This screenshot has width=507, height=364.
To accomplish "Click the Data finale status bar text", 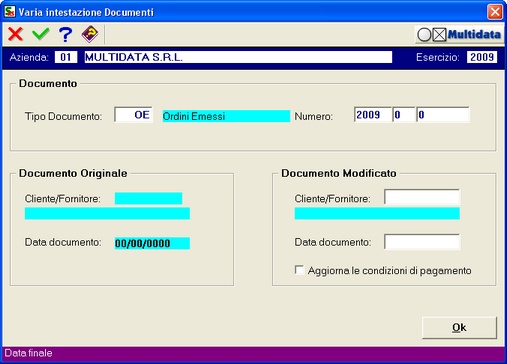I will pyautogui.click(x=28, y=353).
